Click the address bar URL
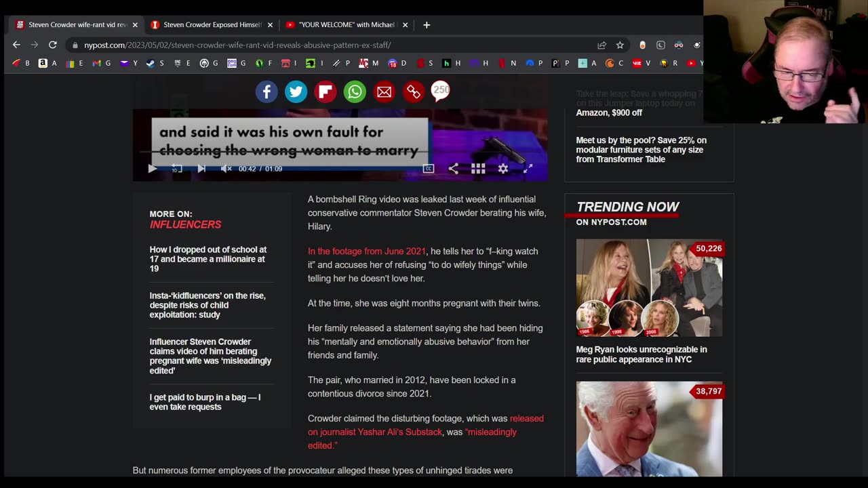Screen dimensions: 868x488 click(237, 45)
